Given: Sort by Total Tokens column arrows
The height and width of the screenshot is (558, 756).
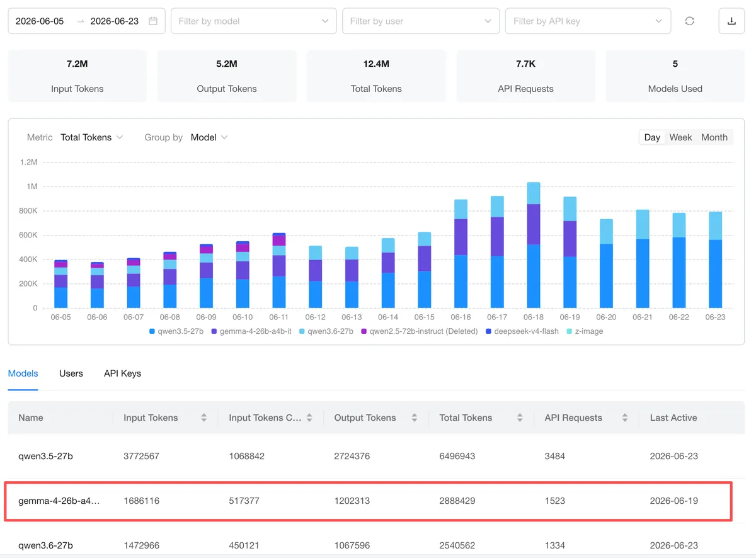Looking at the screenshot, I should (x=519, y=418).
